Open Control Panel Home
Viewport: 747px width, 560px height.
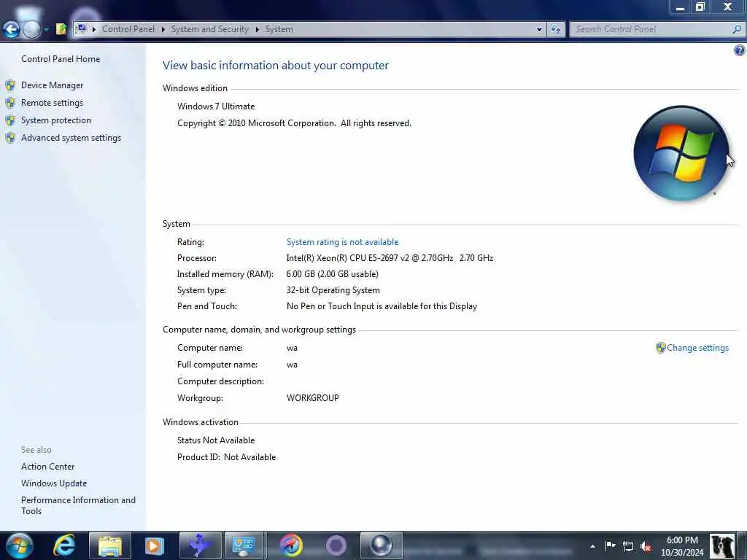pos(61,59)
